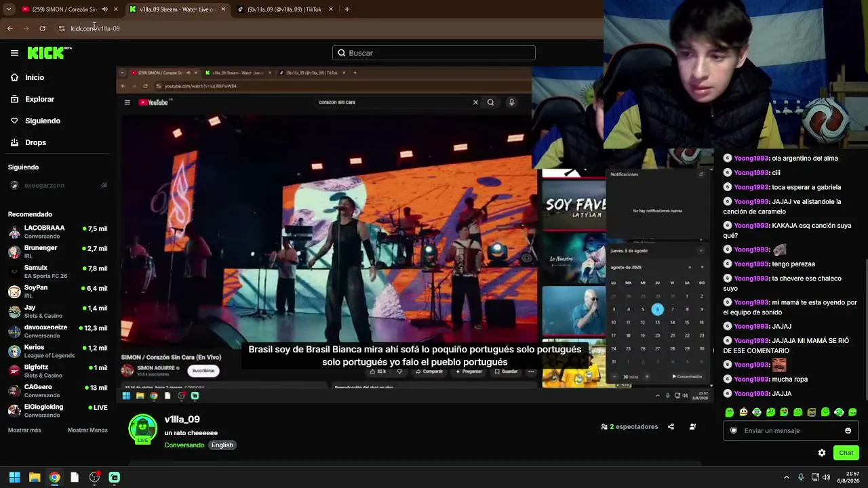Focus the Buscar search field
The width and height of the screenshot is (868, 488).
(x=434, y=53)
